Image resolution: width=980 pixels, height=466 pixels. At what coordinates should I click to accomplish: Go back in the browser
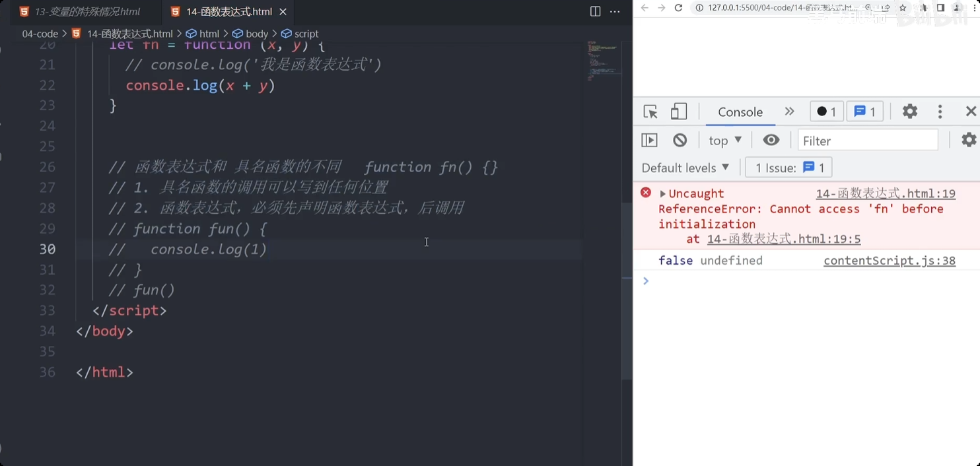tap(645, 8)
